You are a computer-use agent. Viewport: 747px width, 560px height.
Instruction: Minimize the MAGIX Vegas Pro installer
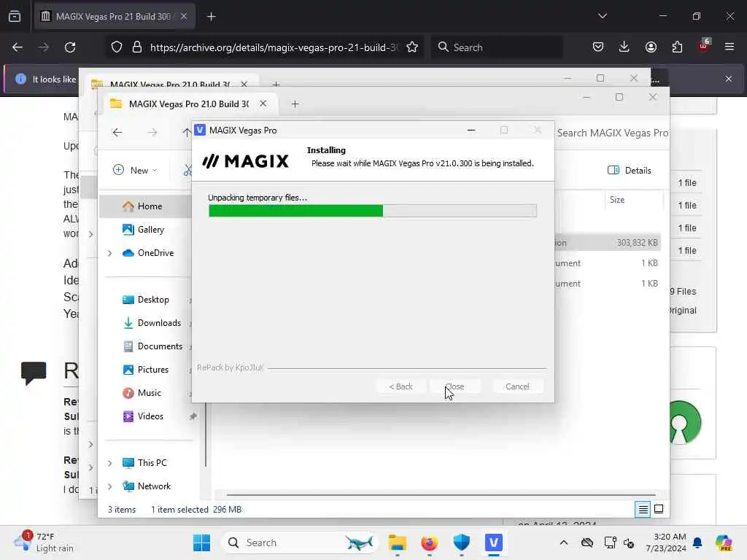471,130
